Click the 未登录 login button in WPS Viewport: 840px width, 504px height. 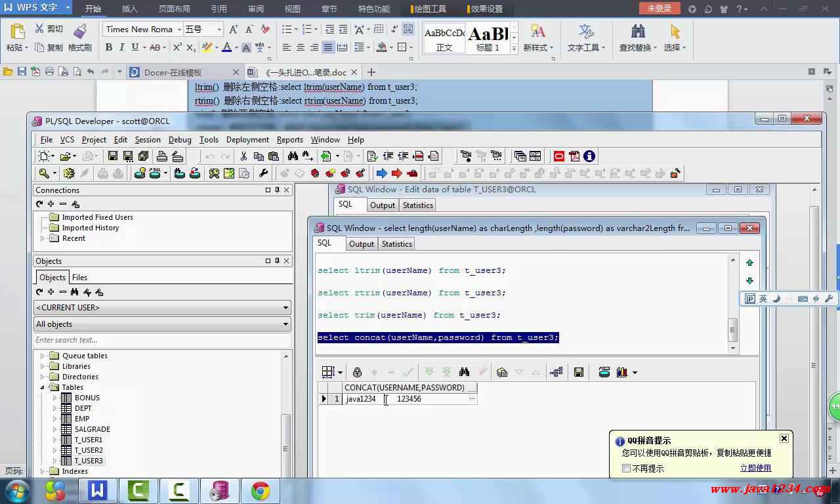click(x=660, y=9)
